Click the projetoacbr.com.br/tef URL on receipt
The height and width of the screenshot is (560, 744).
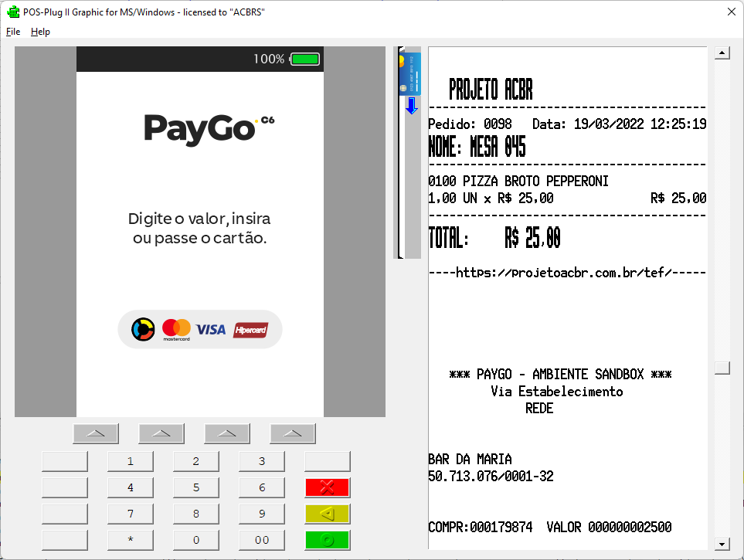(564, 273)
